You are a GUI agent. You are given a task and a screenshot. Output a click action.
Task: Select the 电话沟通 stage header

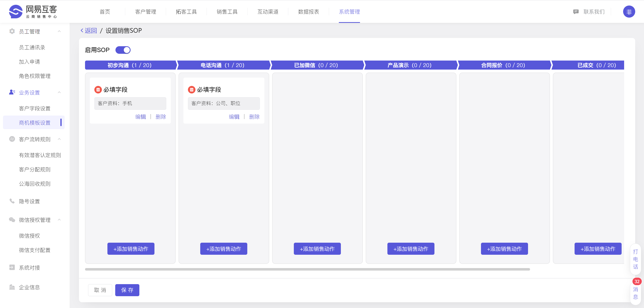coord(224,65)
